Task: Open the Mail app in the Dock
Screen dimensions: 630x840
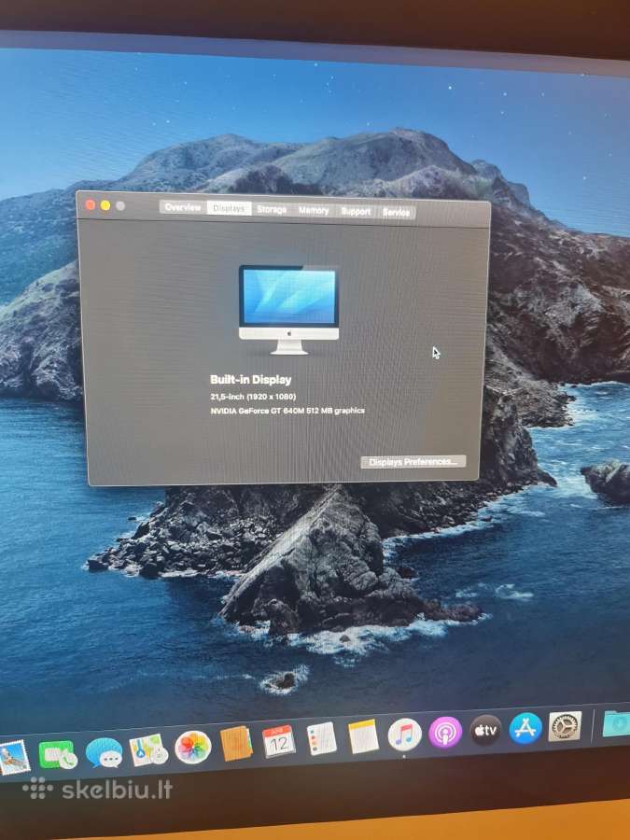Action: coord(13,757)
